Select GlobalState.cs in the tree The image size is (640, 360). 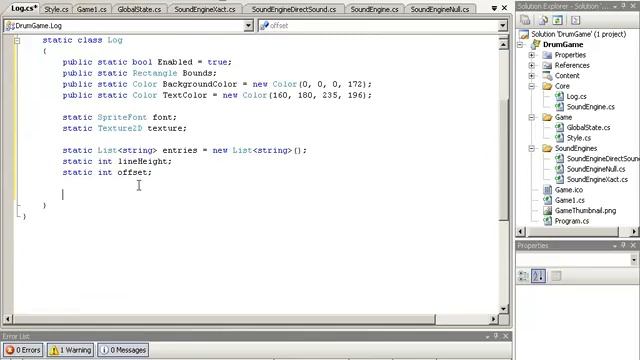[x=588, y=127]
